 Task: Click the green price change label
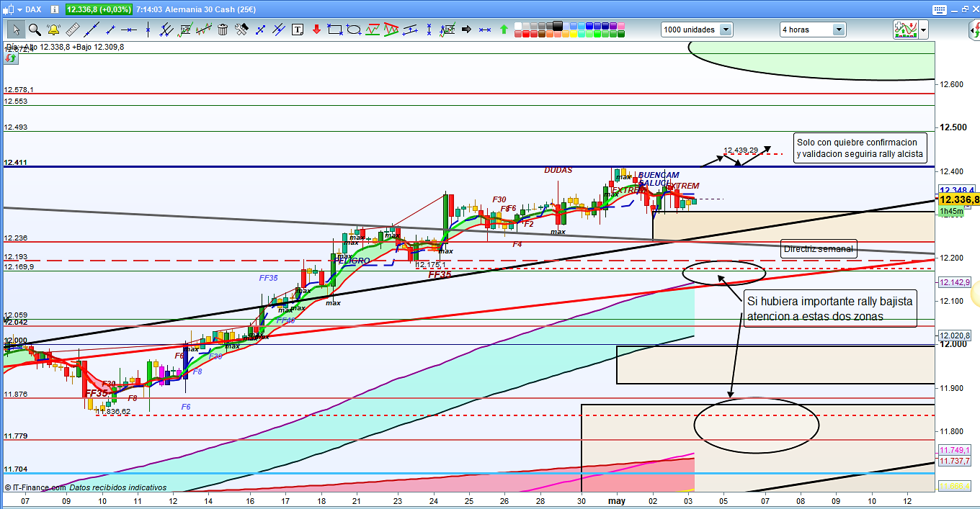pos(99,9)
